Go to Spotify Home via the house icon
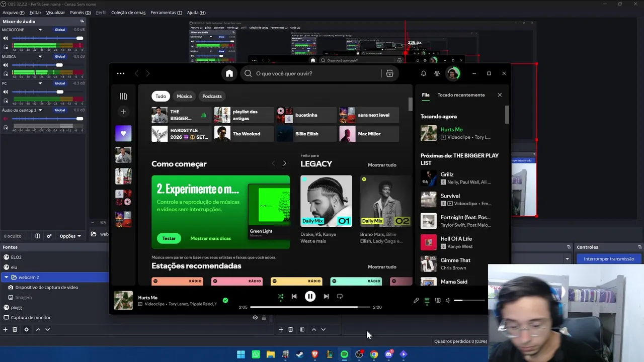This screenshot has width=644, height=362. click(229, 73)
